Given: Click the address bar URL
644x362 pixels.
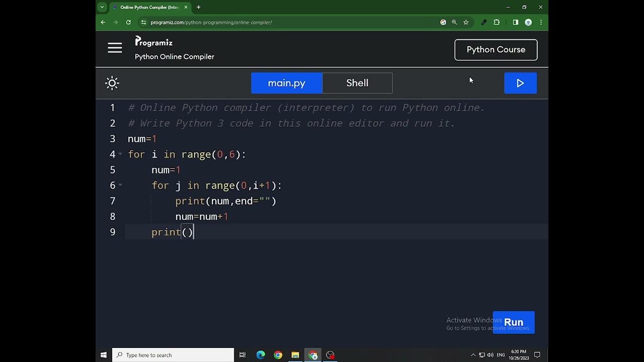Looking at the screenshot, I should coord(211,22).
